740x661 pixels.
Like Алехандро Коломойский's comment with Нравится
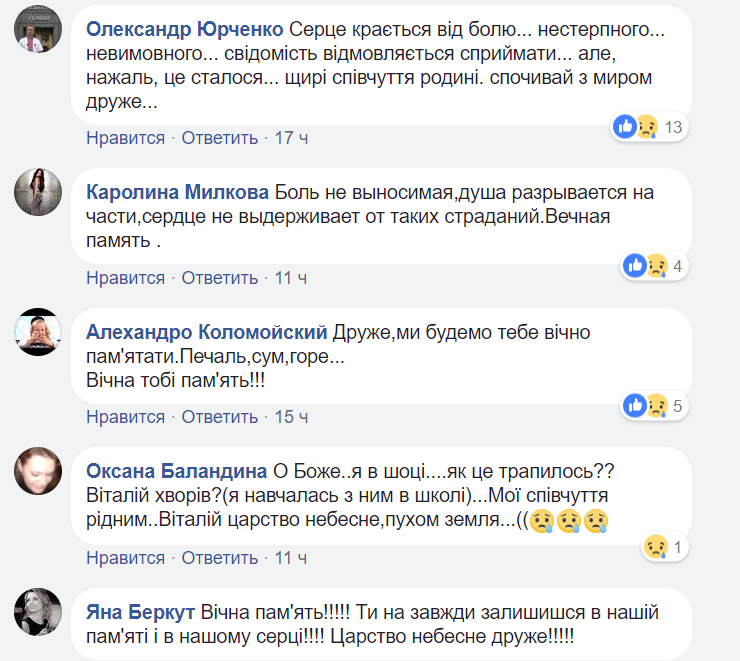[x=125, y=416]
